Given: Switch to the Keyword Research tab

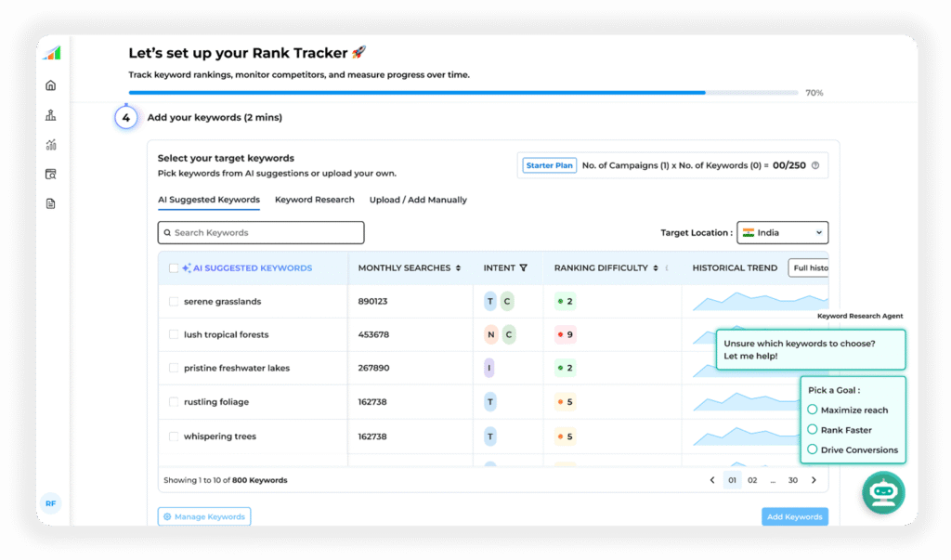Looking at the screenshot, I should tap(315, 200).
